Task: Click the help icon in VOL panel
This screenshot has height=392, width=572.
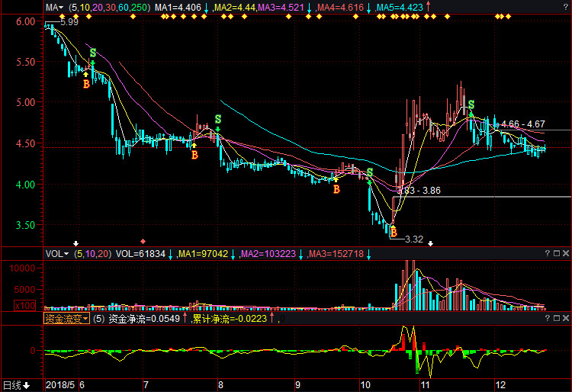Action: (x=547, y=253)
